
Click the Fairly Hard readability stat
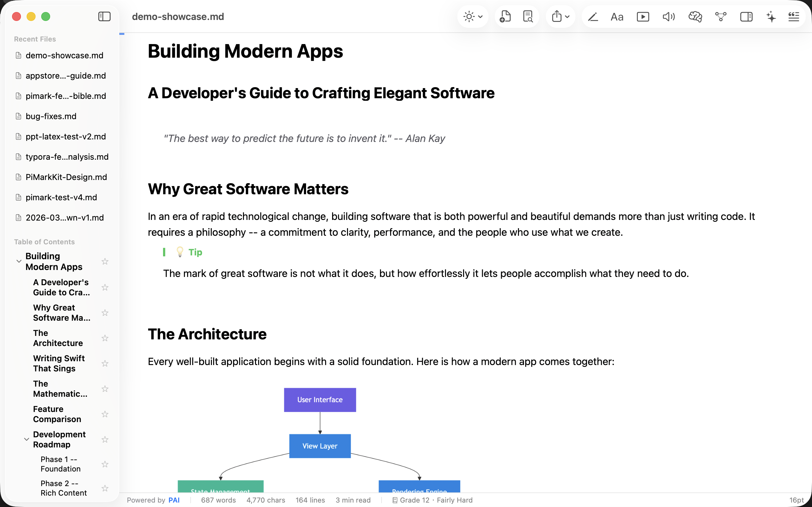[454, 500]
